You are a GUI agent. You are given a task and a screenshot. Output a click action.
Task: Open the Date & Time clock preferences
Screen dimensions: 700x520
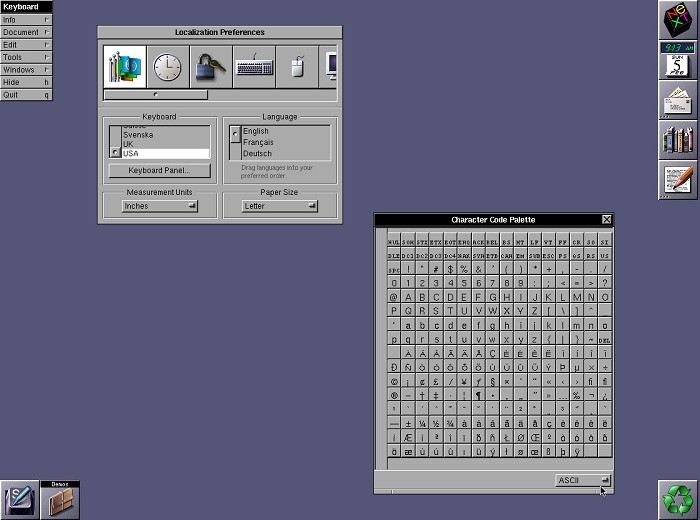pos(167,67)
